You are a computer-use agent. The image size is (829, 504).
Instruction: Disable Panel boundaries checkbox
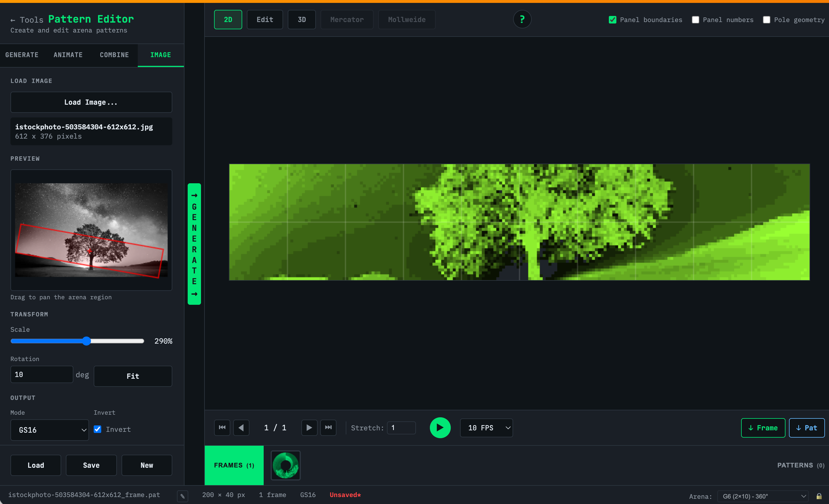coord(612,20)
